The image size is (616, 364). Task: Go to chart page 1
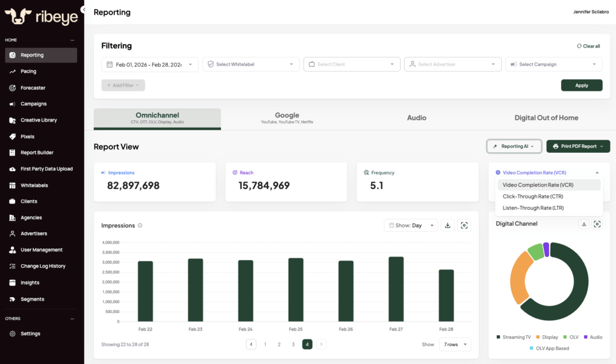click(x=265, y=344)
